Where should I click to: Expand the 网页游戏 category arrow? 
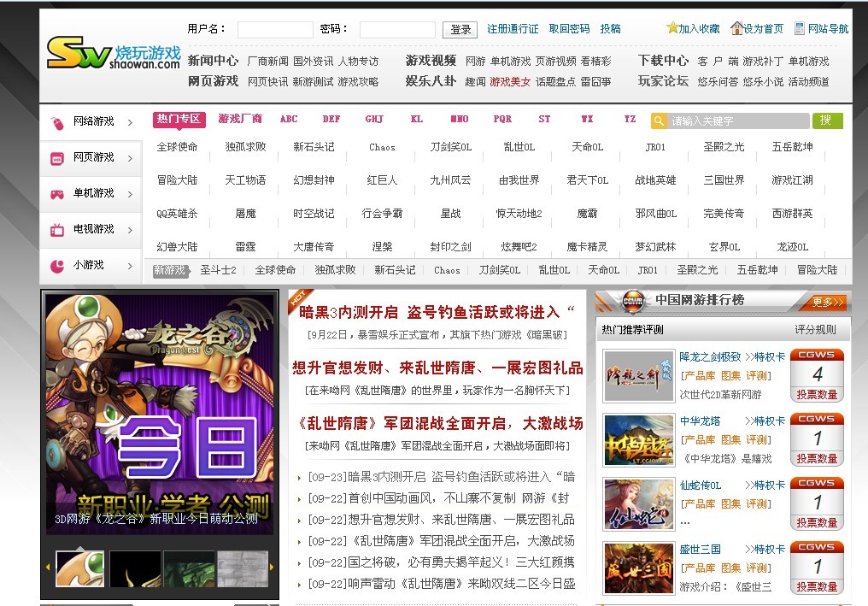pyautogui.click(x=130, y=158)
